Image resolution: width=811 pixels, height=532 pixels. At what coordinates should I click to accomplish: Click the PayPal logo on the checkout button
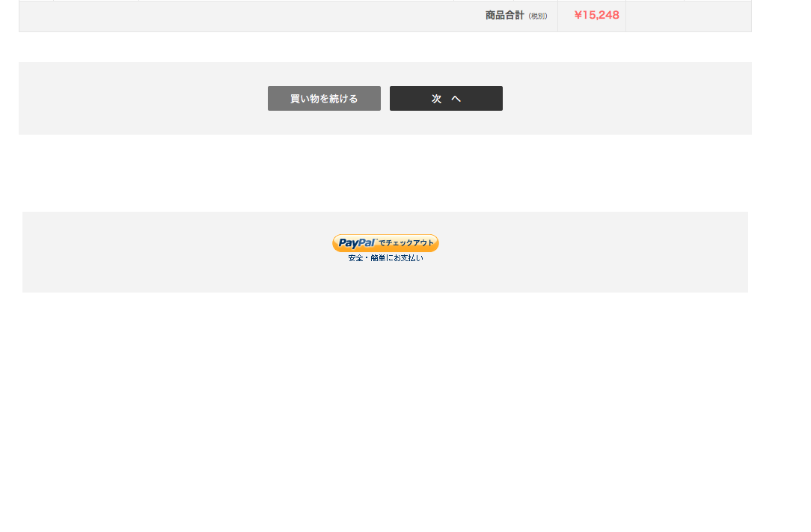(357, 242)
